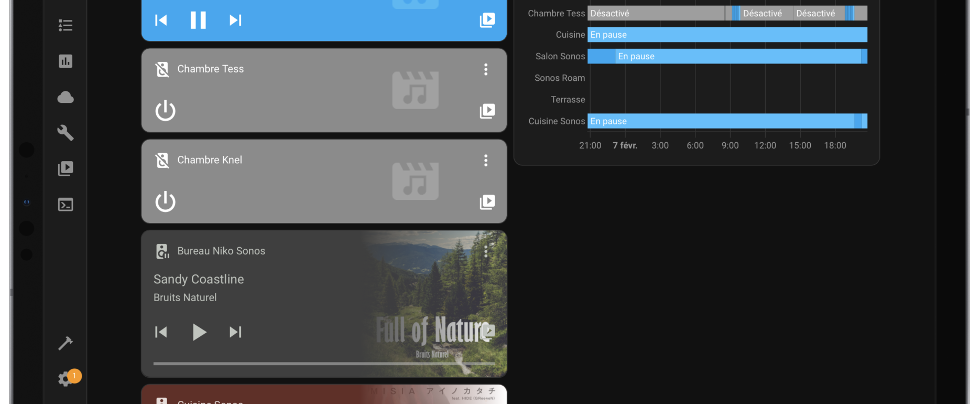Browse media for Chambre Knel

pos(487,201)
